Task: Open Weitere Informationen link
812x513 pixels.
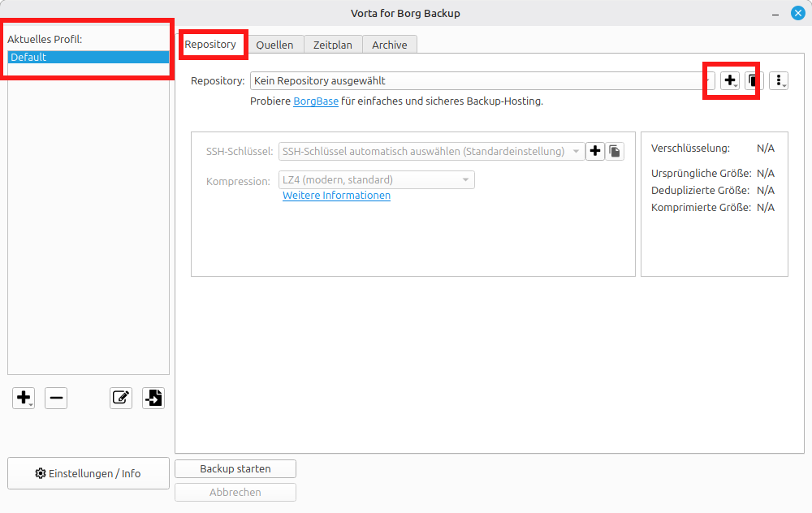Action: pyautogui.click(x=337, y=195)
